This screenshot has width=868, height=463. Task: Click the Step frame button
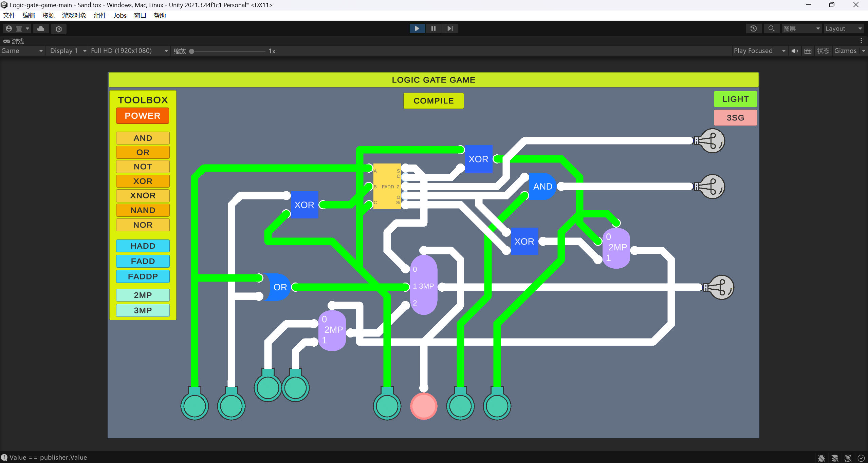(x=450, y=28)
